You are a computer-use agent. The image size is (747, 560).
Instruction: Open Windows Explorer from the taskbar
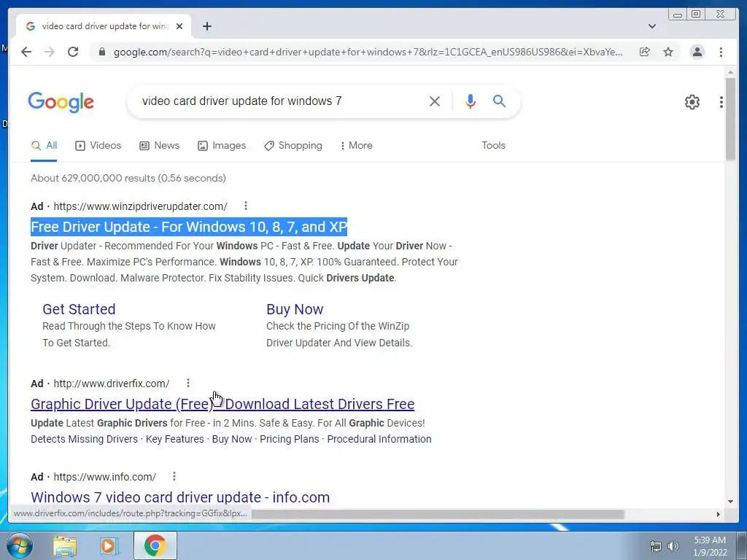pyautogui.click(x=65, y=546)
